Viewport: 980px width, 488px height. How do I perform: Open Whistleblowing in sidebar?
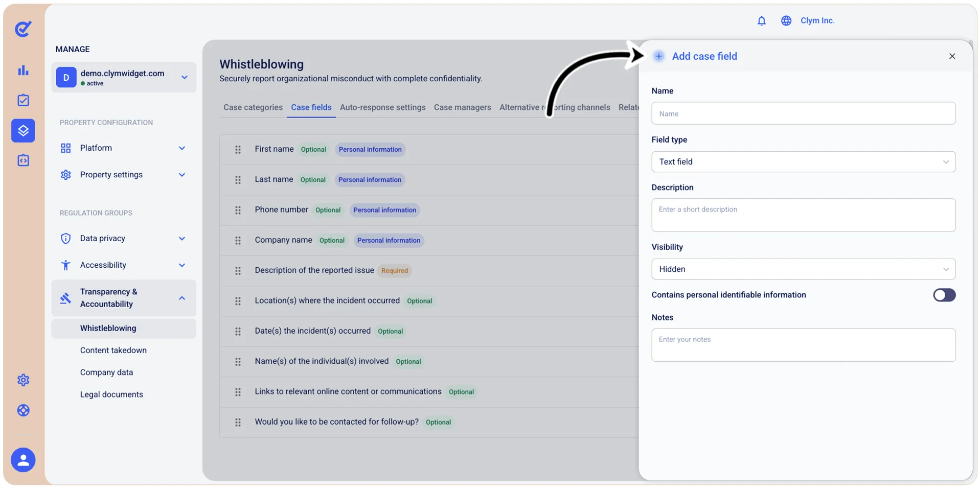124,329
